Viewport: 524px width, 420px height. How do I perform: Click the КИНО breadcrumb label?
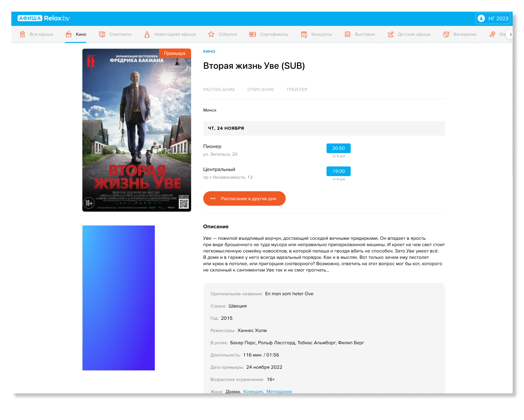click(x=209, y=51)
